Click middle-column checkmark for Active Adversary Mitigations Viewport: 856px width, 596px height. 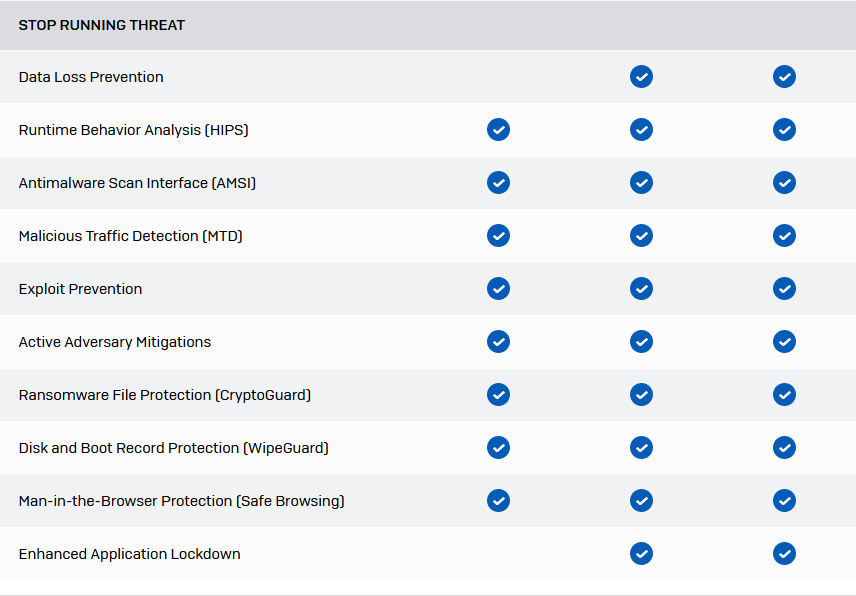641,342
